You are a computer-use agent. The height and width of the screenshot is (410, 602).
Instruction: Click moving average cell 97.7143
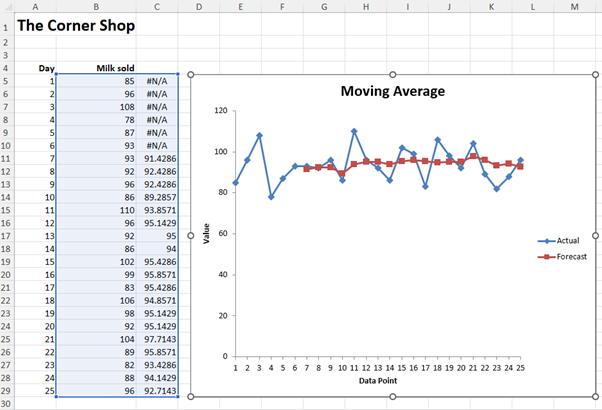(157, 339)
